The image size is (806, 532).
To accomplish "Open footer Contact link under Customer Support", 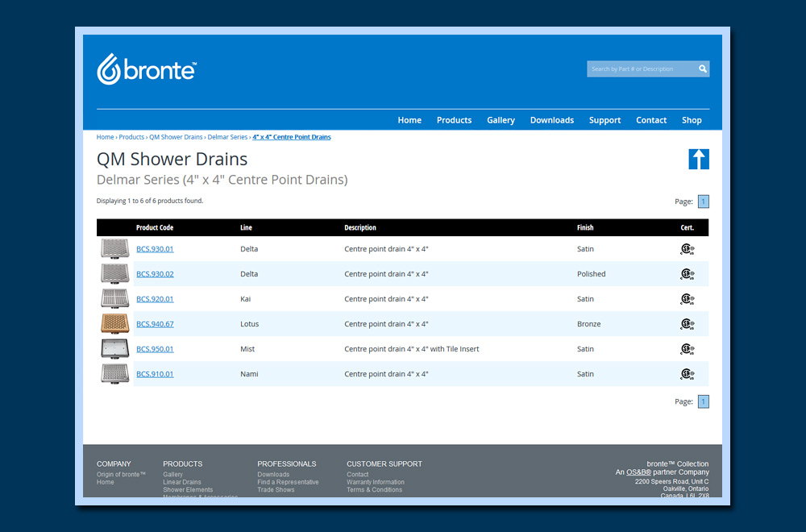I will [357, 475].
